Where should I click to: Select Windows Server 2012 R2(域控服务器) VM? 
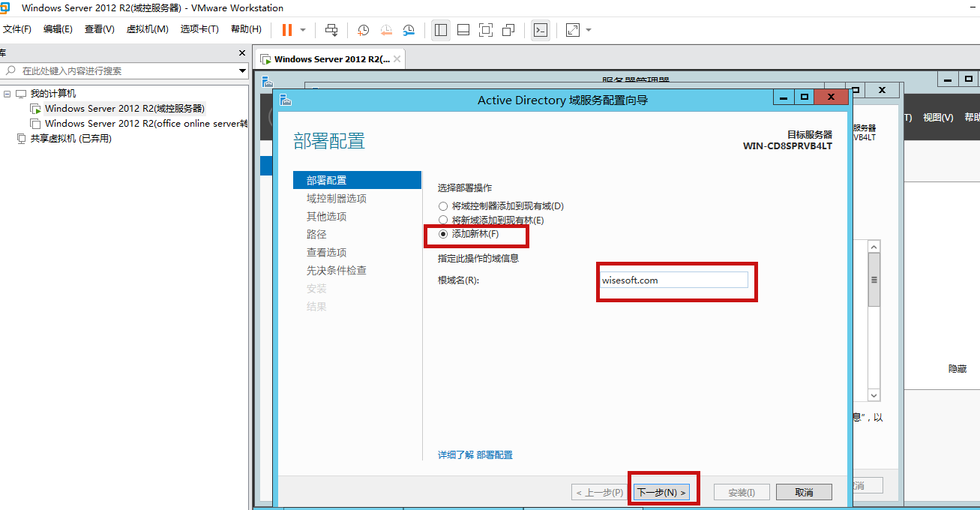[124, 109]
